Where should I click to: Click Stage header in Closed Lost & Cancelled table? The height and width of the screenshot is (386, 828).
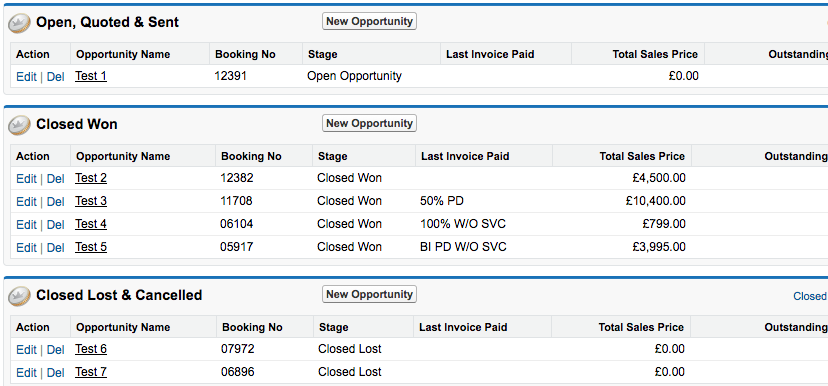point(334,327)
